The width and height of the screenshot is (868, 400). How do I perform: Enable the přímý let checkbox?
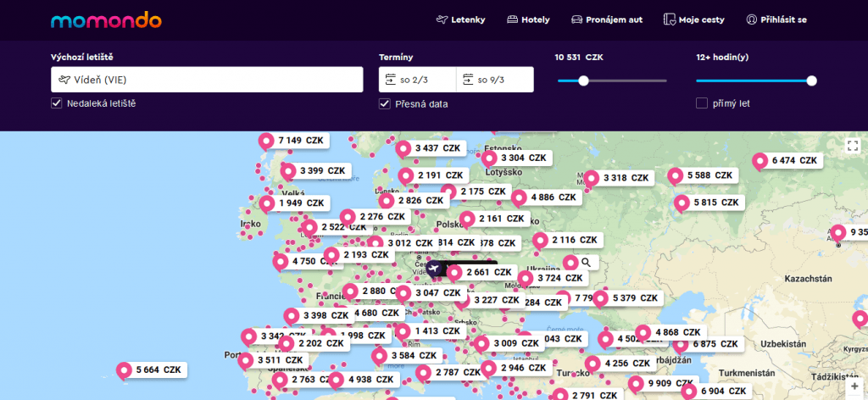702,103
